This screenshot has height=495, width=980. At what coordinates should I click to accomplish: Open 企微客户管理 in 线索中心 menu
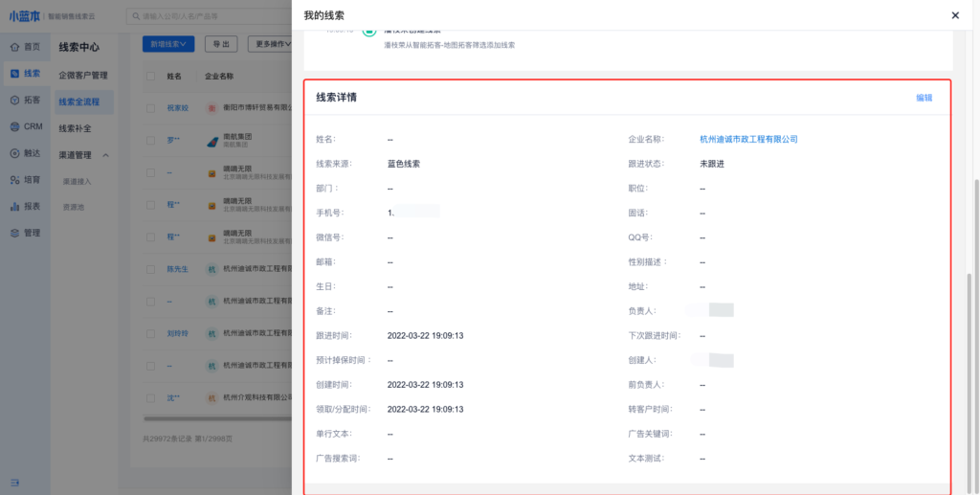click(83, 75)
